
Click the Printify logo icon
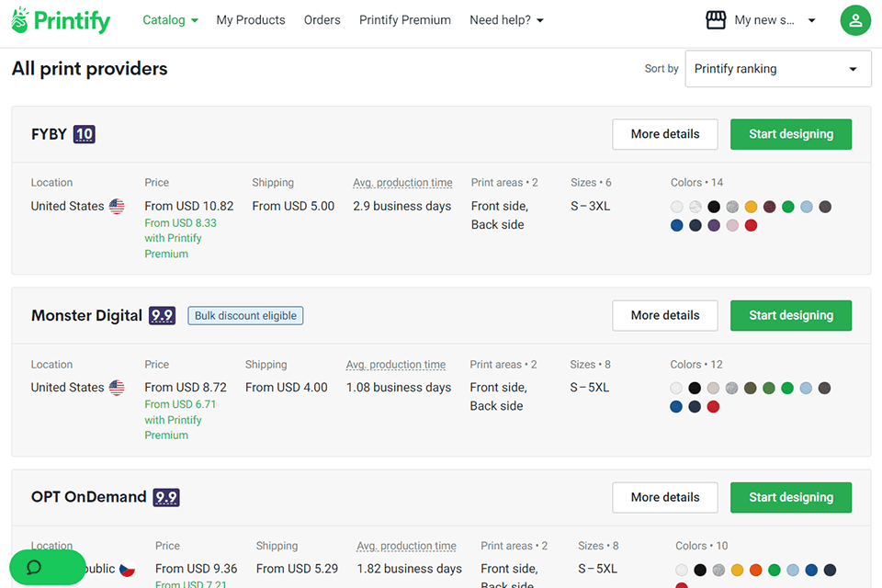tap(20, 20)
